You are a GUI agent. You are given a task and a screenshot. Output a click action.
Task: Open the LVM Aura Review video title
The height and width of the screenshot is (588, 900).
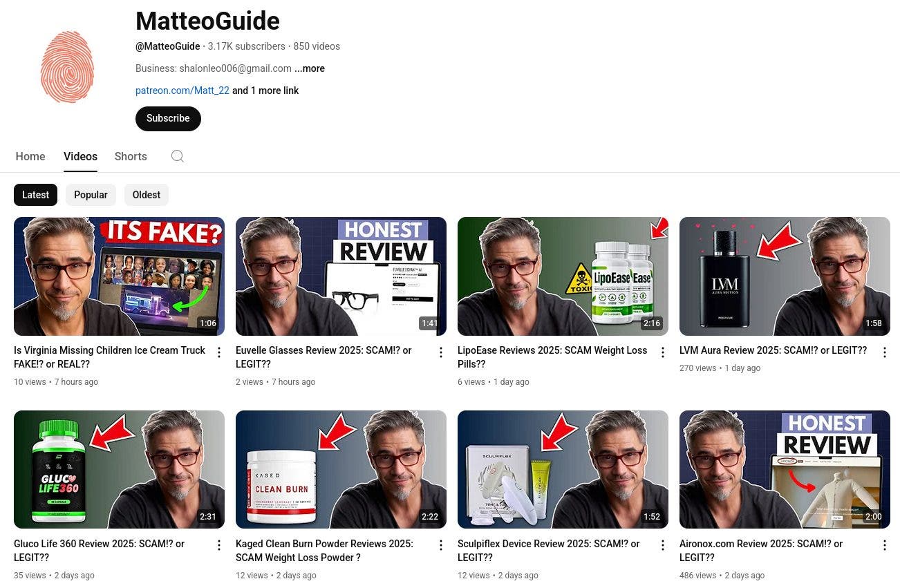click(x=773, y=350)
